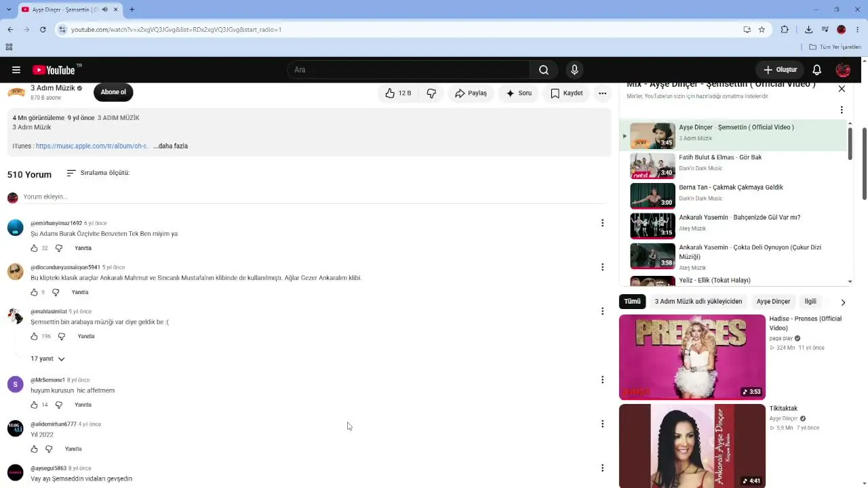Open the Tikitaktak video thumbnail
Image resolution: width=868 pixels, height=488 pixels.
click(x=692, y=446)
